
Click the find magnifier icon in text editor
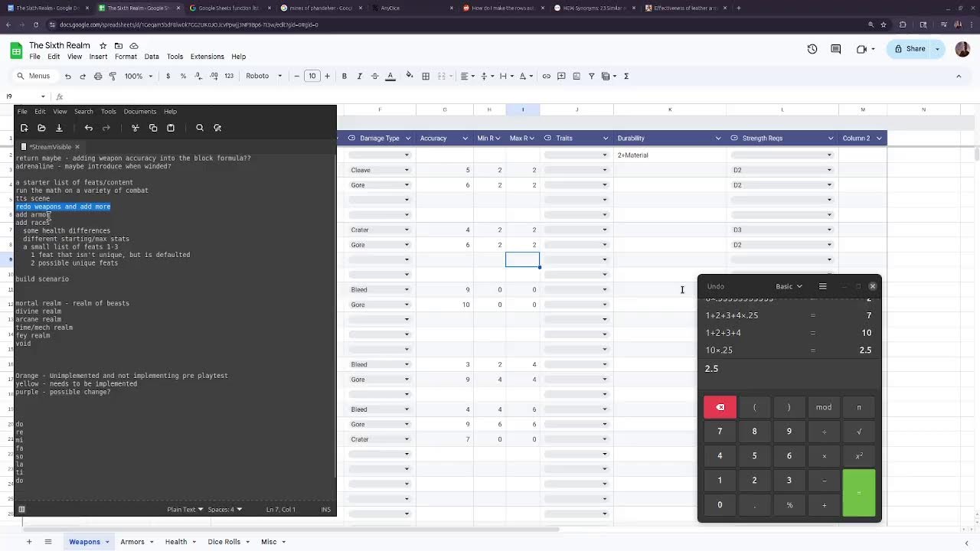pos(200,128)
